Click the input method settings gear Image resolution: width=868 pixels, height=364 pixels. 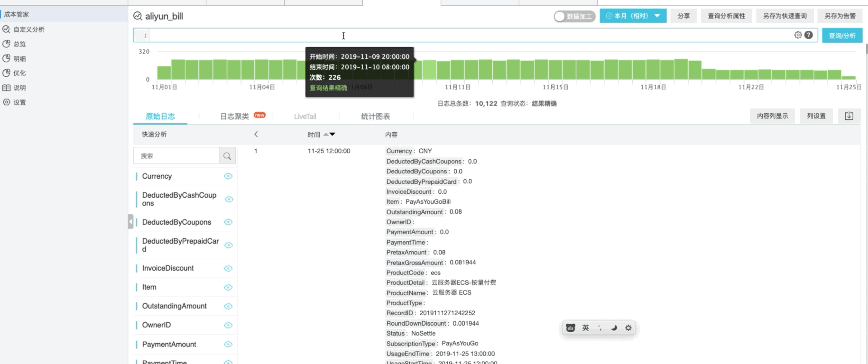pos(628,328)
